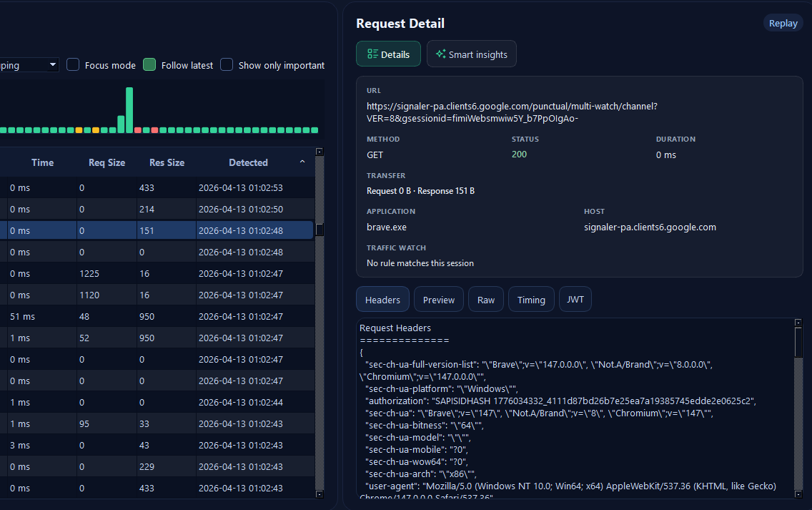
Task: Sort by Req Size column header
Action: tap(107, 162)
